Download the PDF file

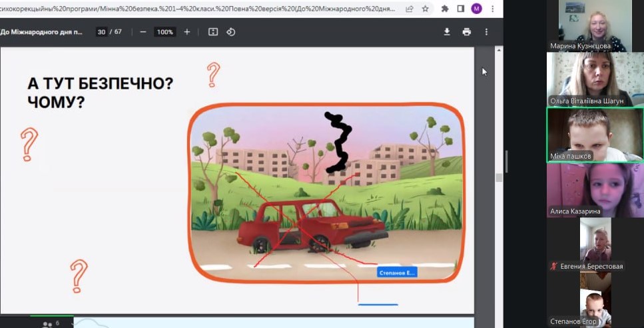447,32
